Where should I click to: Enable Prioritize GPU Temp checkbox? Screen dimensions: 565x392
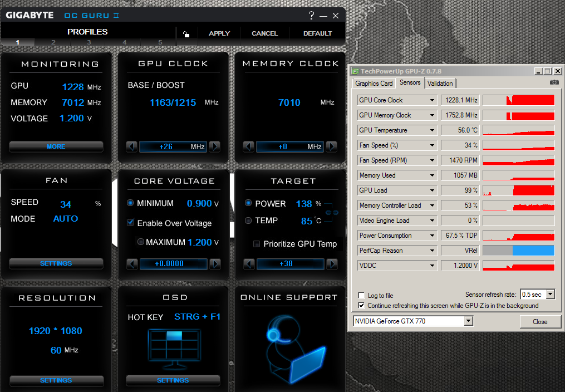(257, 244)
